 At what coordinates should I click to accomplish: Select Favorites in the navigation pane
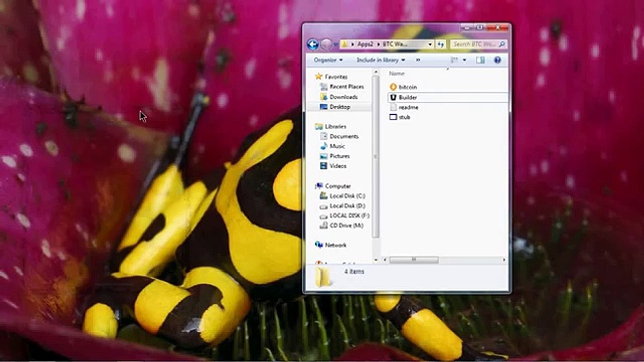[x=336, y=77]
